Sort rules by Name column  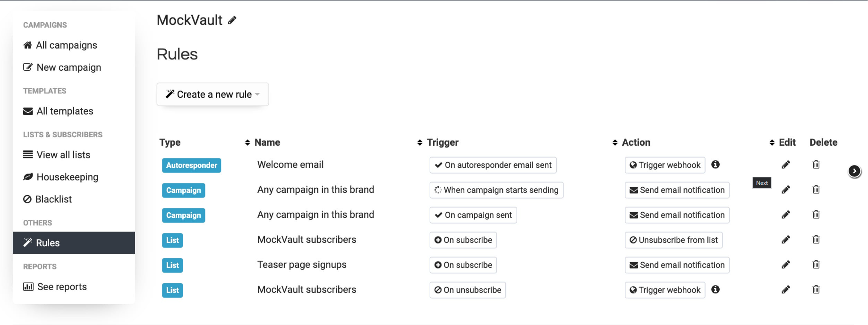(x=267, y=142)
